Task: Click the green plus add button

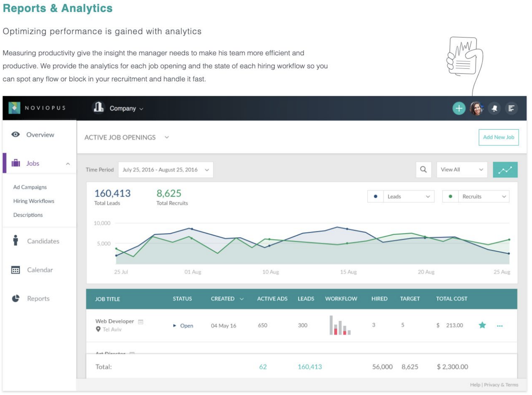Action: (x=459, y=108)
